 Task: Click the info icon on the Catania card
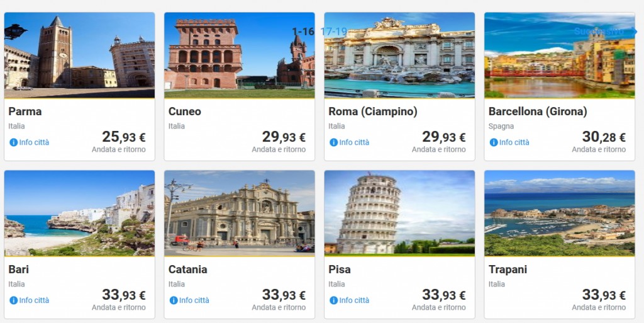pyautogui.click(x=174, y=300)
